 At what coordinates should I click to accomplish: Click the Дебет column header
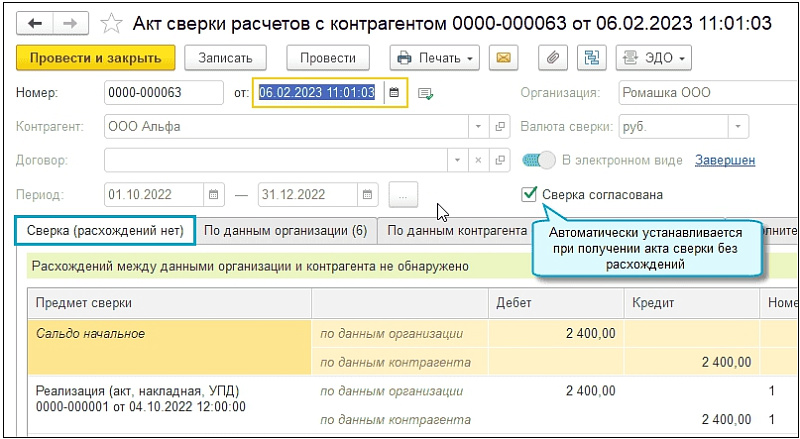pyautogui.click(x=556, y=303)
